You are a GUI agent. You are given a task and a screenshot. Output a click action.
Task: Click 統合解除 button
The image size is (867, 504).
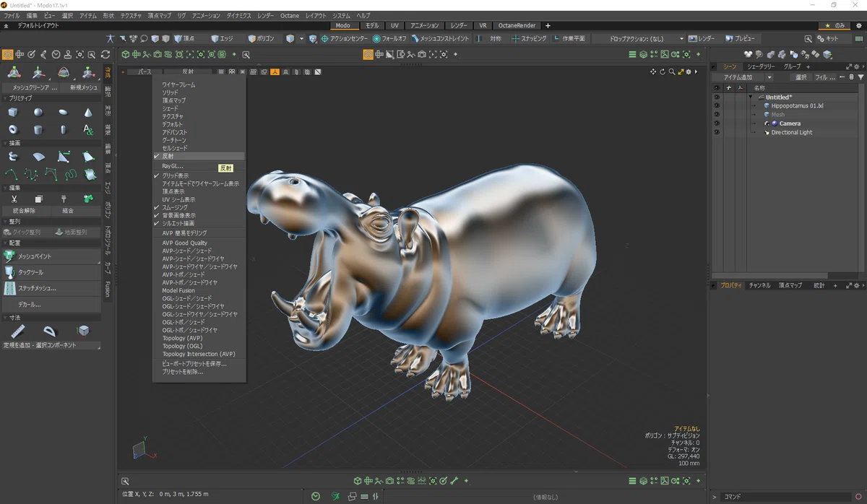click(x=25, y=211)
